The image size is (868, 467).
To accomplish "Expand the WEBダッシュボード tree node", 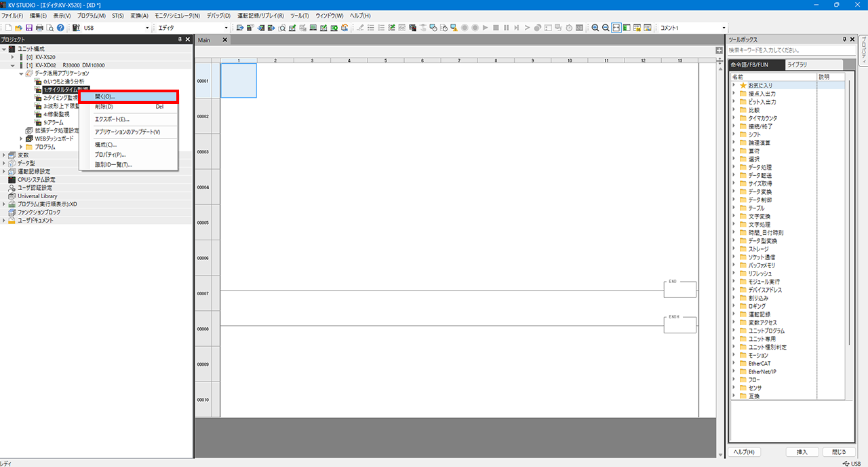I will [21, 138].
